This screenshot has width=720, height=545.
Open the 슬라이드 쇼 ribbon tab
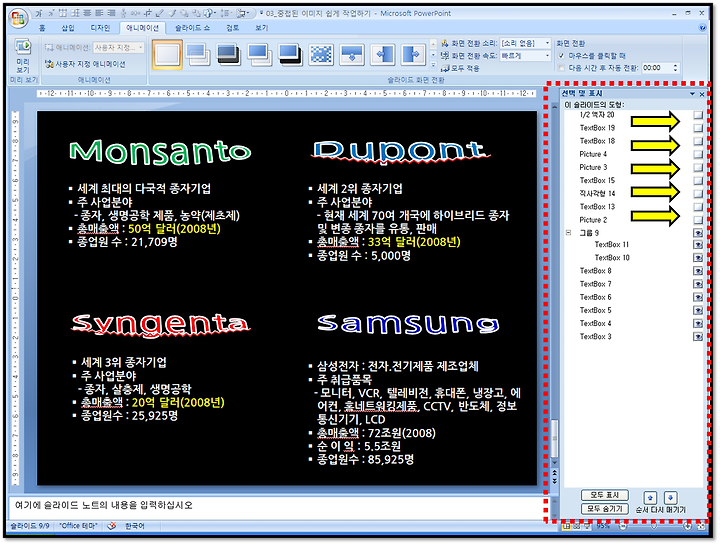pos(192,28)
